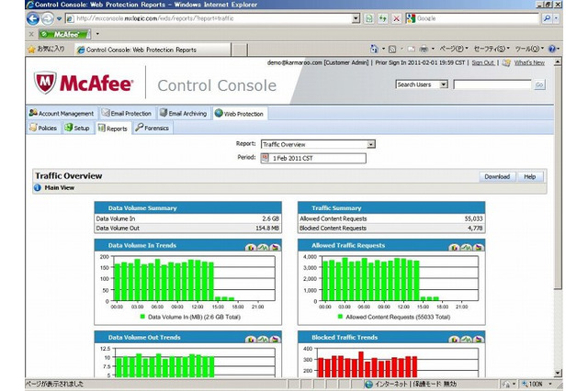Image resolution: width=588 pixels, height=391 pixels.
Task: Click the Sign Out link
Action: point(483,62)
